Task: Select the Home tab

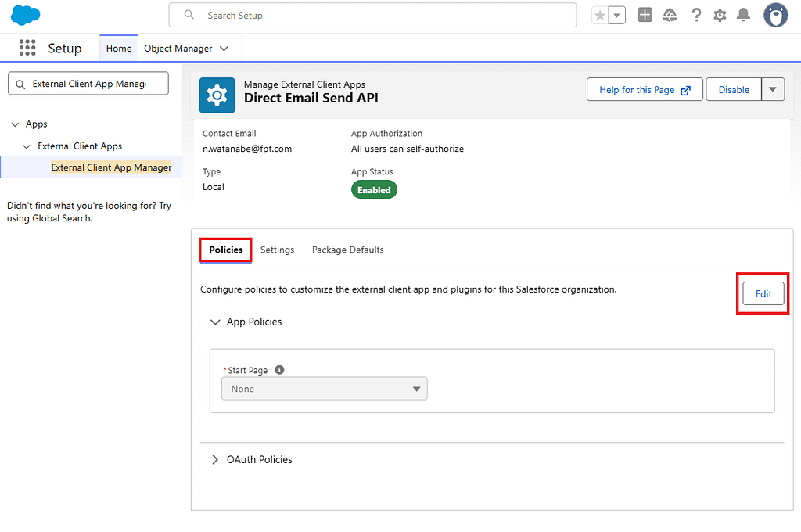Action: [119, 48]
